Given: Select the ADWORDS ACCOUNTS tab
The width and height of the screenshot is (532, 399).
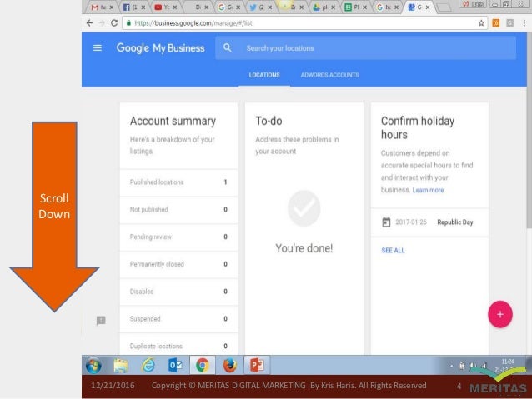Looking at the screenshot, I should [329, 75].
